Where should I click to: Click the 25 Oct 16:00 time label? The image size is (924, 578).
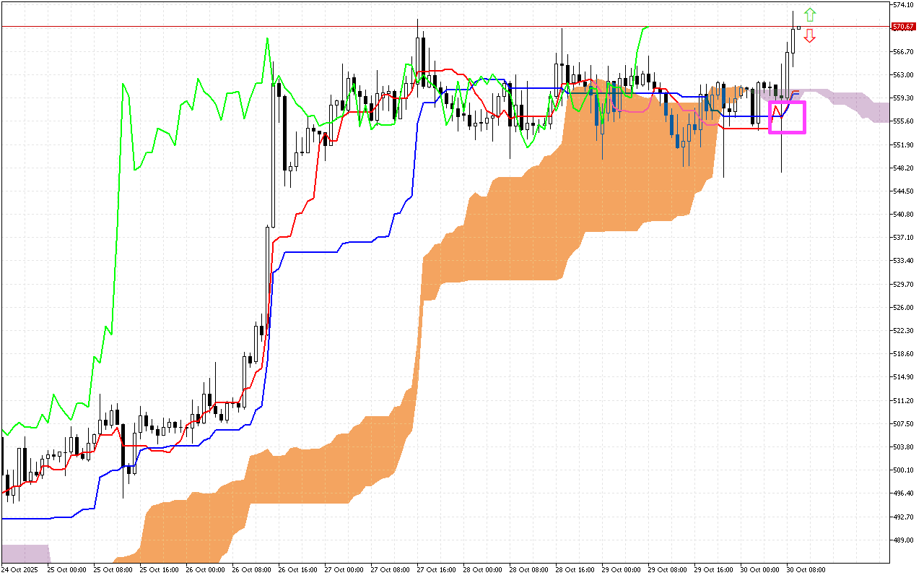click(159, 570)
